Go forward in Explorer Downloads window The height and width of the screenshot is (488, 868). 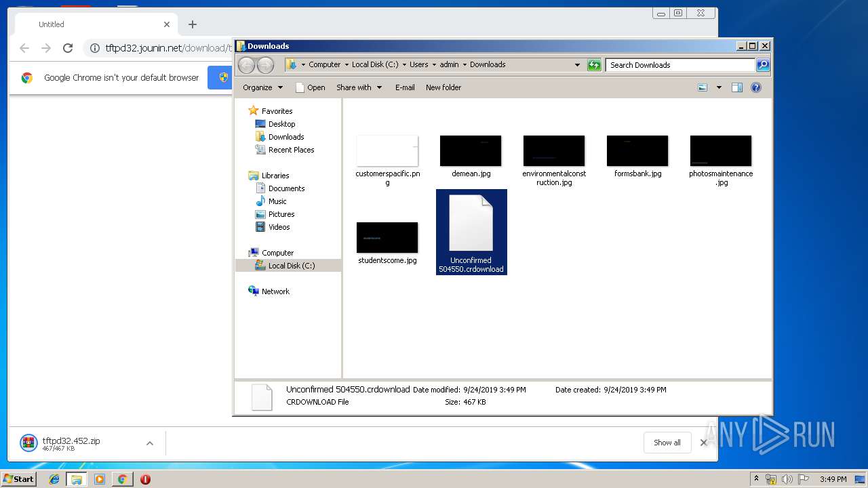265,65
